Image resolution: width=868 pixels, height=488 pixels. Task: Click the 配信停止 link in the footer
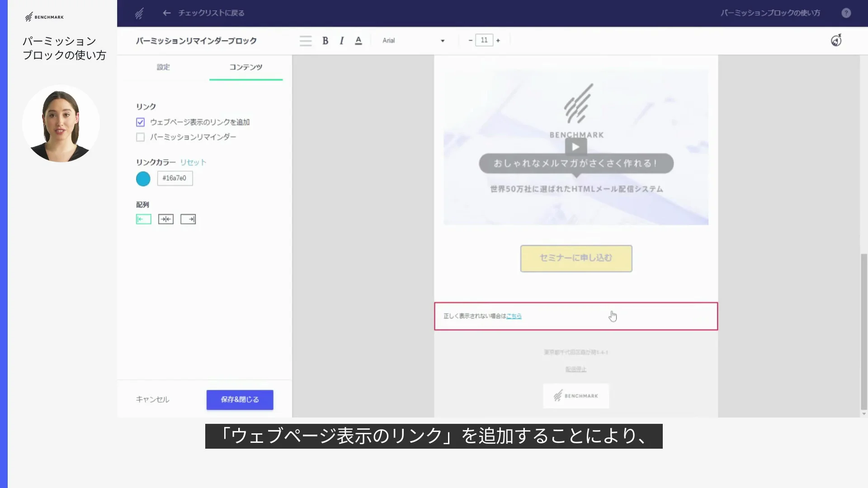576,369
